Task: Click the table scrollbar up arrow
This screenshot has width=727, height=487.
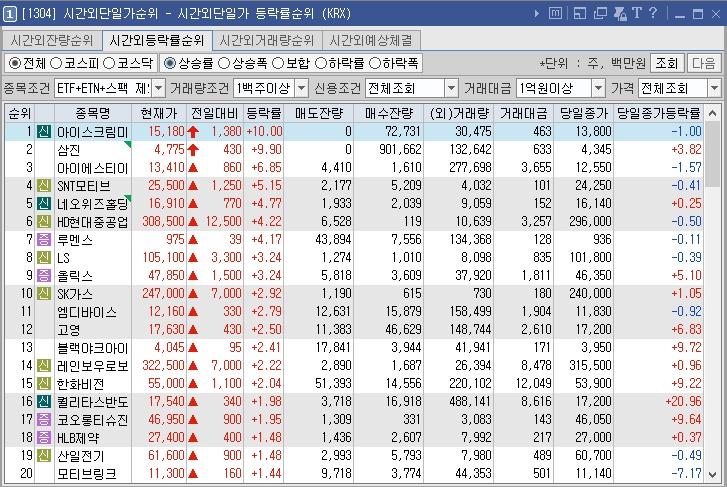Action: 713,113
